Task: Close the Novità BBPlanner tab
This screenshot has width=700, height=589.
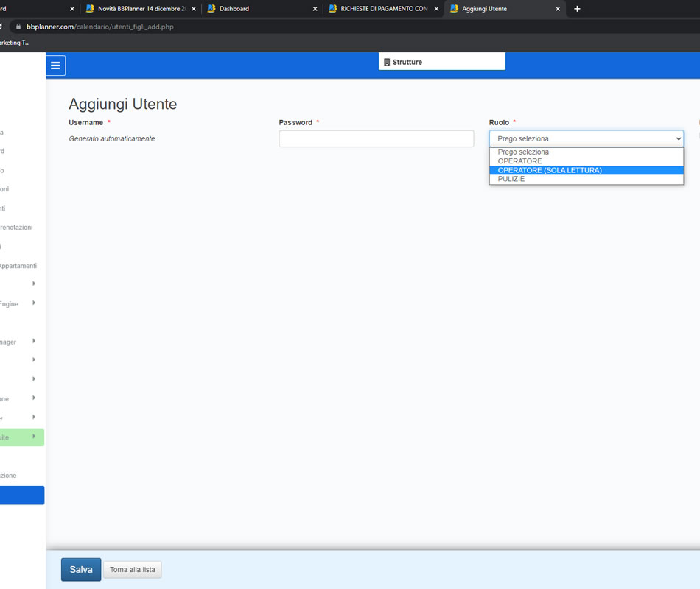Action: point(194,9)
